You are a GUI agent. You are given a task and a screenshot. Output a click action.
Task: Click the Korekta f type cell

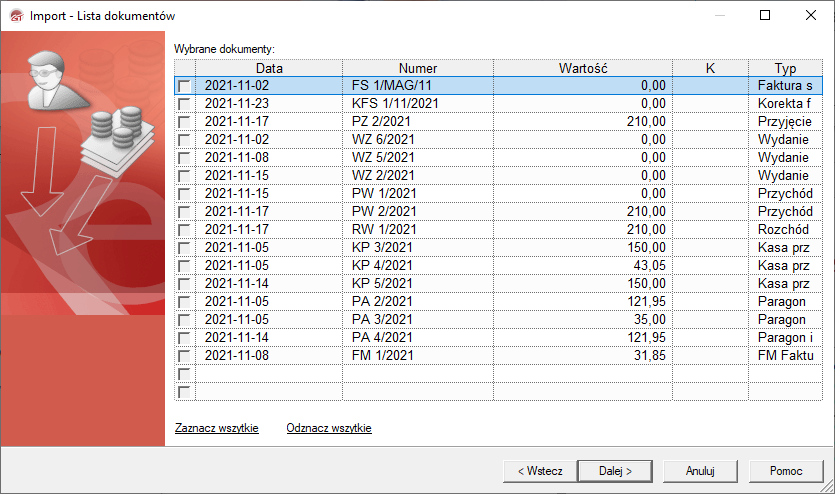[x=785, y=103]
